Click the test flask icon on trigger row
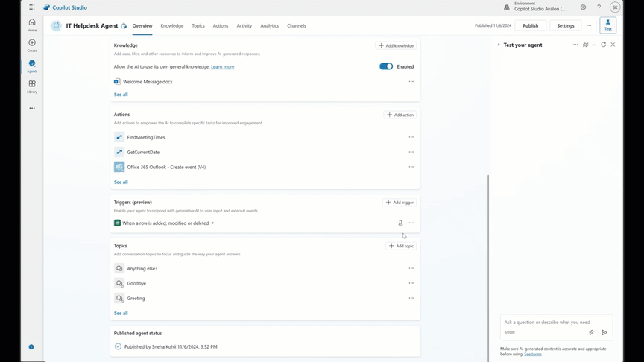The image size is (644, 362). point(400,223)
